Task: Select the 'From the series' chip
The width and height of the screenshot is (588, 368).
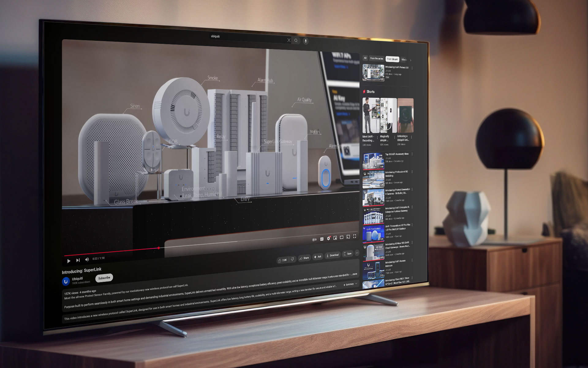Action: pyautogui.click(x=376, y=58)
